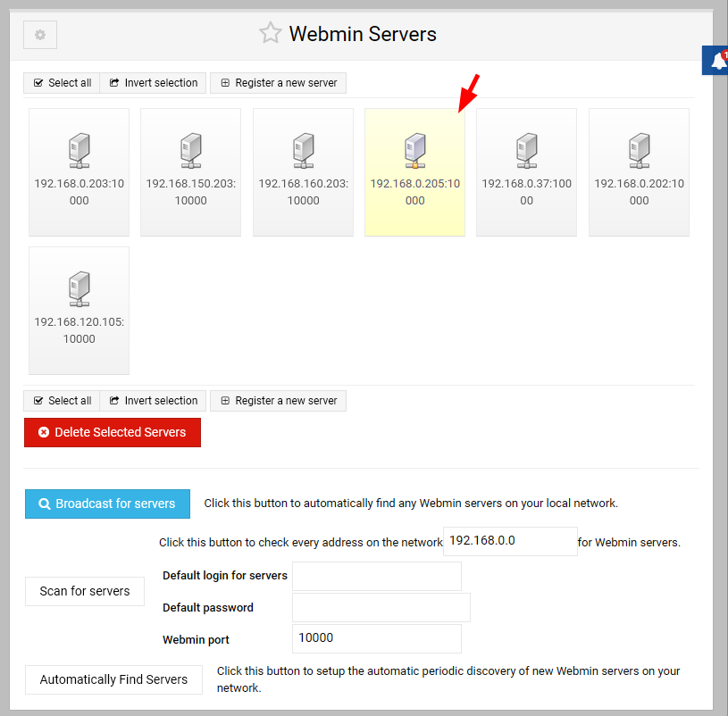Viewport: 728px width, 716px height.
Task: Click Delete Selected Servers button
Action: coord(113,432)
